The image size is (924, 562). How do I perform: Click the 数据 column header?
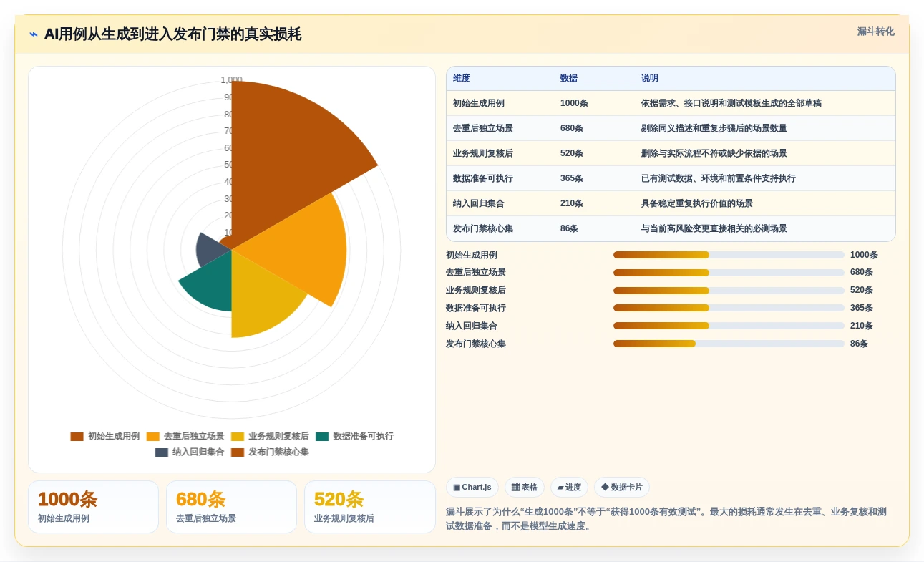pyautogui.click(x=569, y=79)
